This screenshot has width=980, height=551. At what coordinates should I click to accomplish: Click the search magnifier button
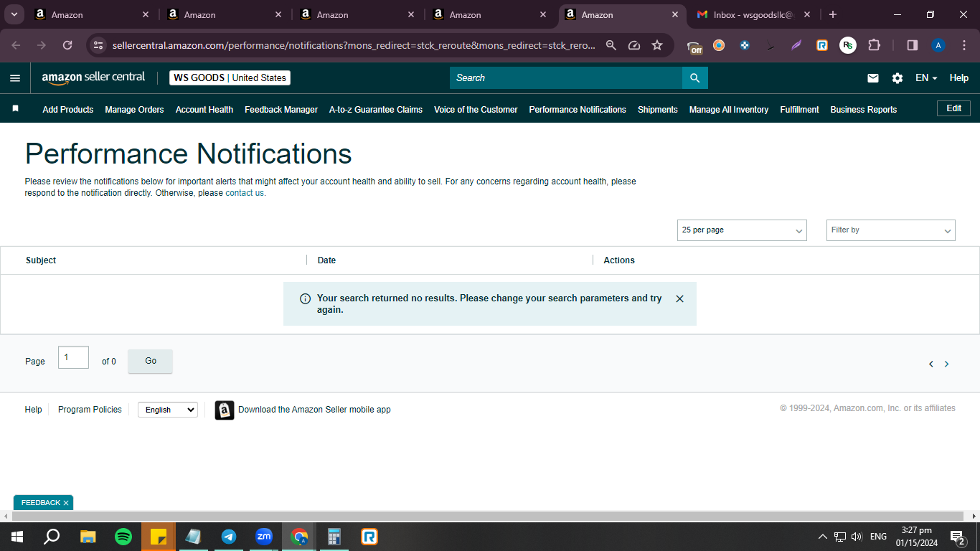click(x=694, y=77)
